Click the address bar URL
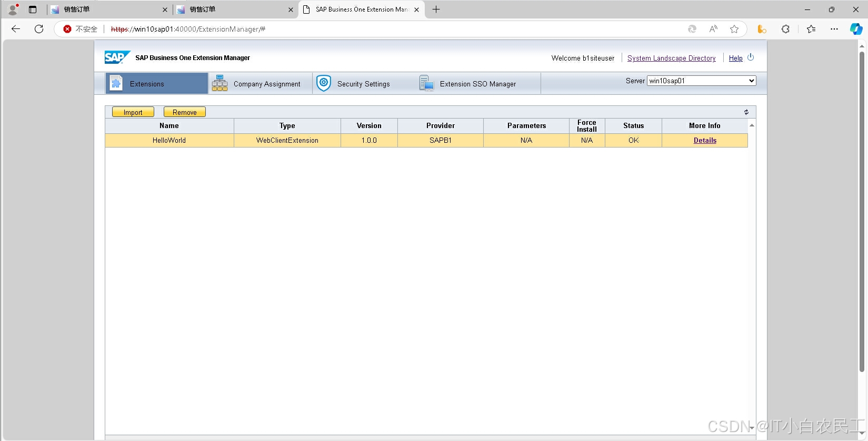The width and height of the screenshot is (868, 441). [x=188, y=29]
